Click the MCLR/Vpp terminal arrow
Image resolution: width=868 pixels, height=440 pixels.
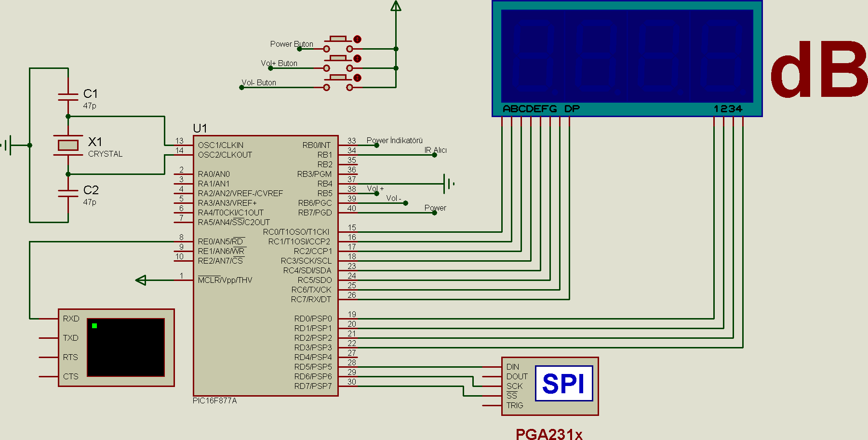(141, 280)
